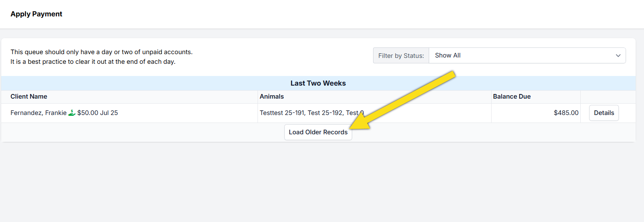Click the Balance Due column header
Viewport: 644px width, 222px height.
tap(511, 97)
